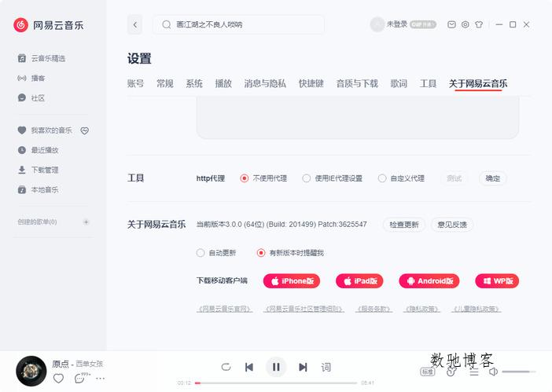Viewport: 552px width, 392px height.
Task: Click the search input field
Action: (x=238, y=24)
